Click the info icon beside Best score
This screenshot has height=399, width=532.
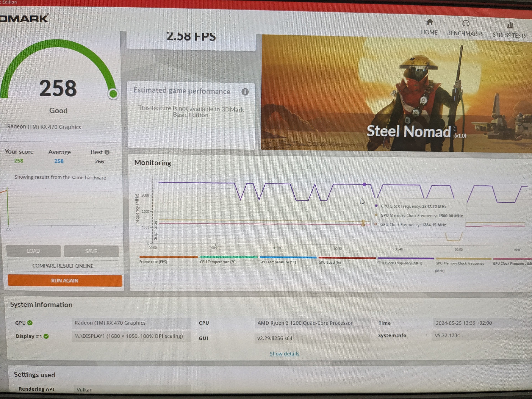(x=107, y=152)
